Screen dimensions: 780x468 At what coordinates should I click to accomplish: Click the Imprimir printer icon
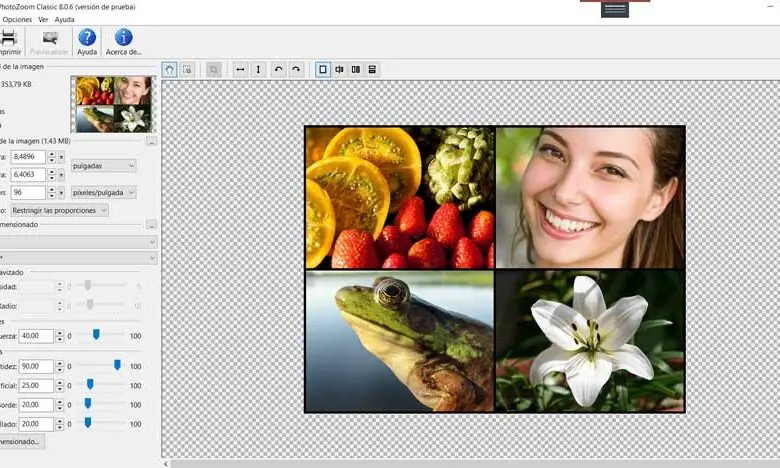coord(8,38)
